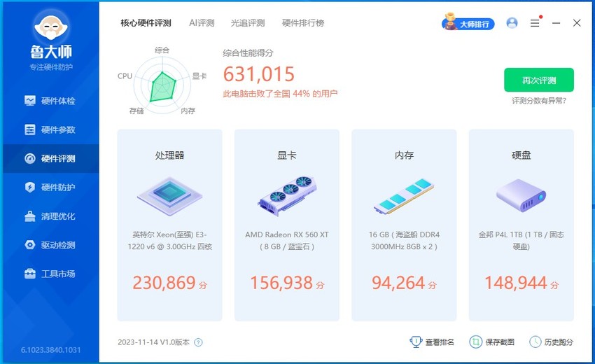Click the 硬件防护 shield icon
Viewport: 595px width, 364px height.
29,187
